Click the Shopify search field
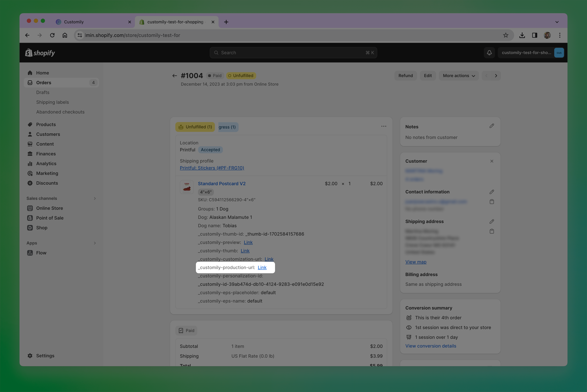The width and height of the screenshot is (587, 392). [293, 53]
